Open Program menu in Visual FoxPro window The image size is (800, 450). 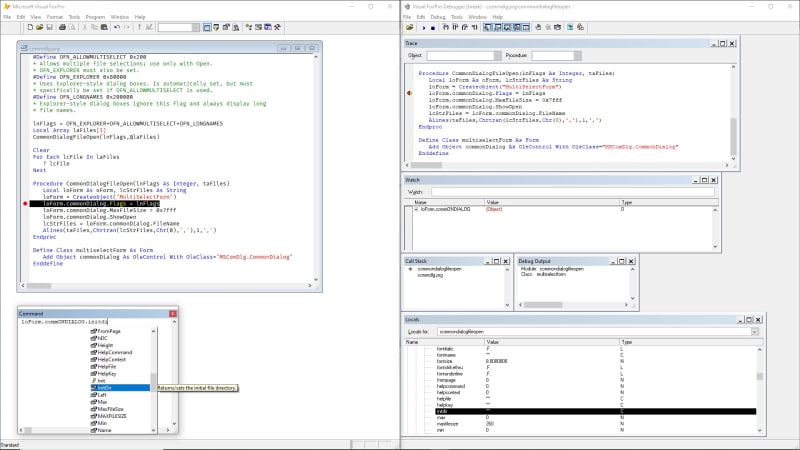[x=95, y=17]
